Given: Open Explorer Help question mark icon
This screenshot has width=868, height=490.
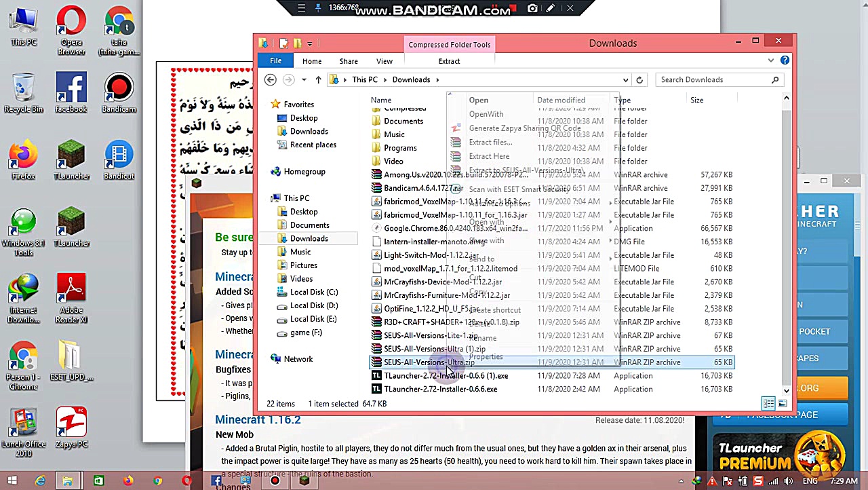Looking at the screenshot, I should (785, 60).
